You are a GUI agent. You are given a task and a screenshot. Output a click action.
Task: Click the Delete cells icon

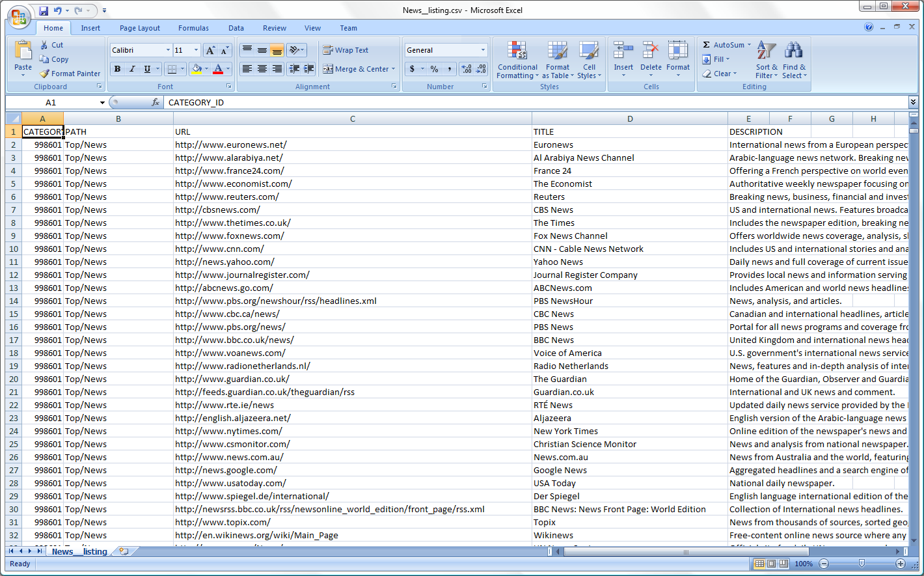click(651, 51)
